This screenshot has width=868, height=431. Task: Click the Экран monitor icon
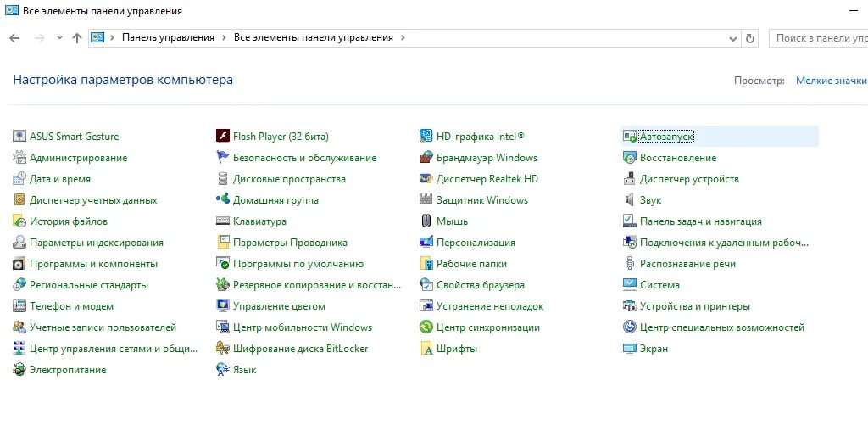pyautogui.click(x=630, y=349)
